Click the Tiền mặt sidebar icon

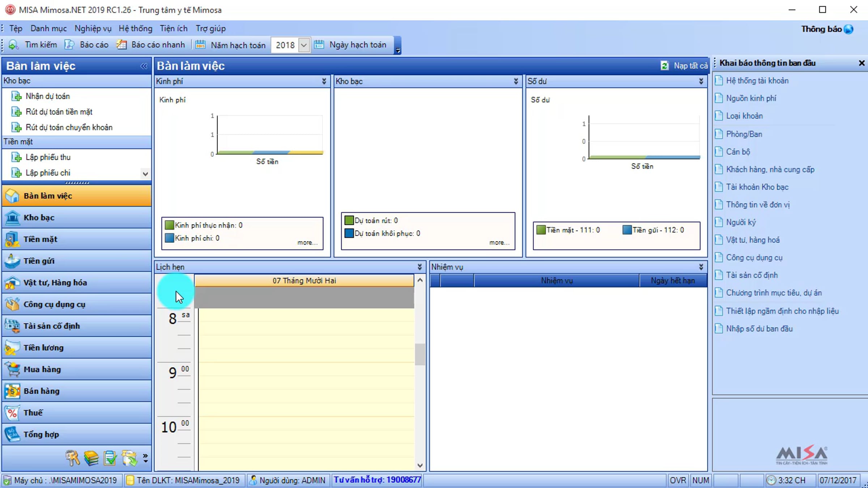click(12, 239)
